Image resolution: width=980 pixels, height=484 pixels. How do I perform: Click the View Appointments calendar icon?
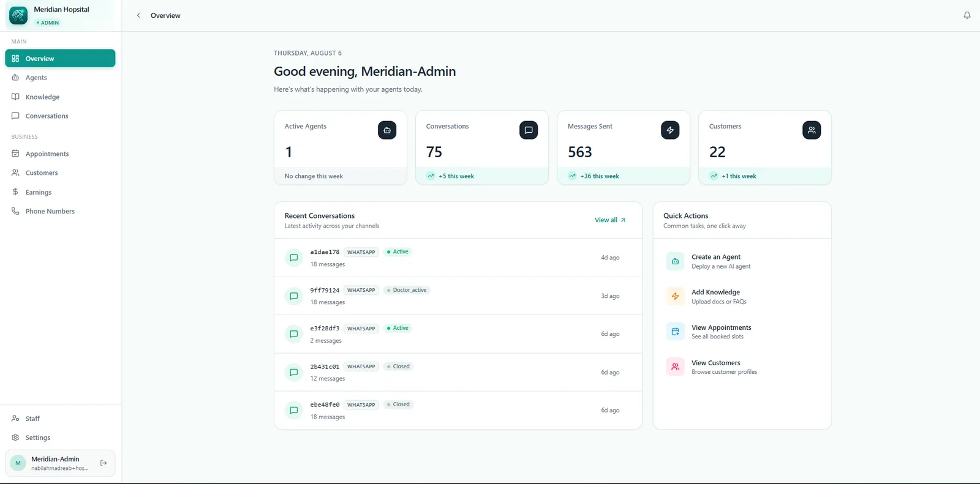[x=675, y=332]
